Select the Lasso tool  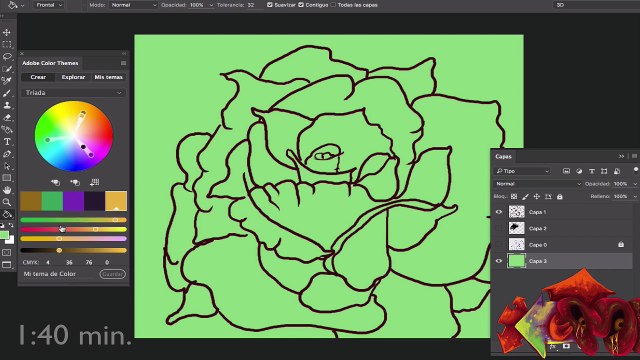click(7, 57)
